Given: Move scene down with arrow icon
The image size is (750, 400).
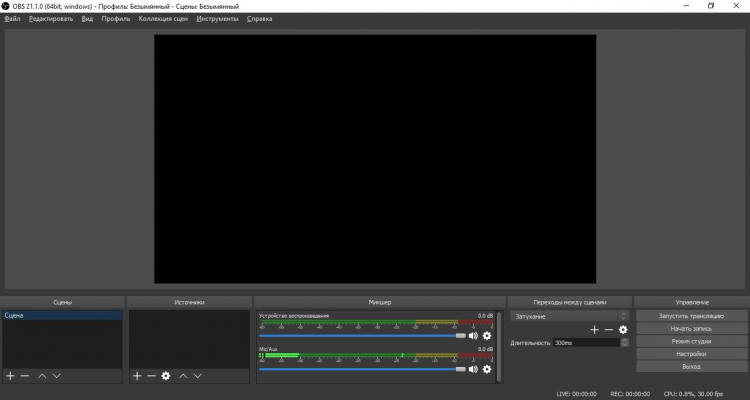Looking at the screenshot, I should (56, 376).
